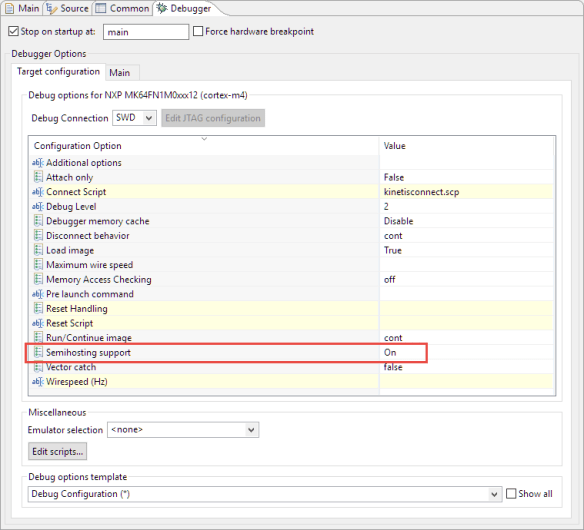
Task: Switch to the Common tab
Action: (122, 8)
